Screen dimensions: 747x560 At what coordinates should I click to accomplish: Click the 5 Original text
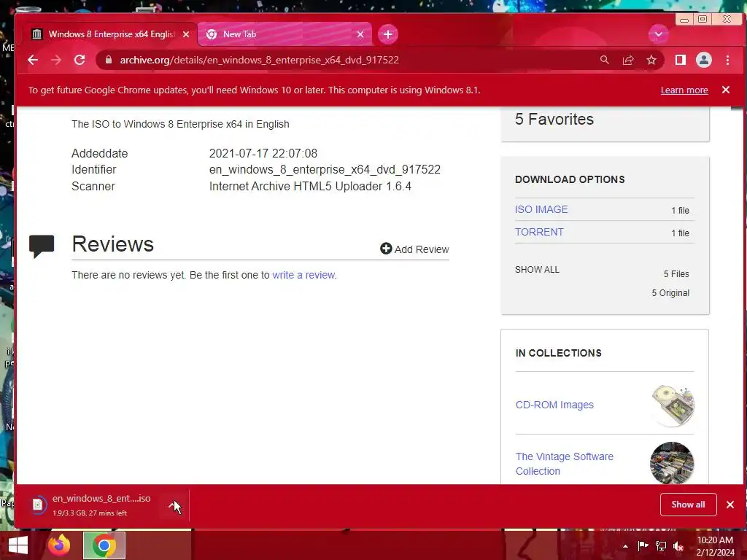click(670, 293)
